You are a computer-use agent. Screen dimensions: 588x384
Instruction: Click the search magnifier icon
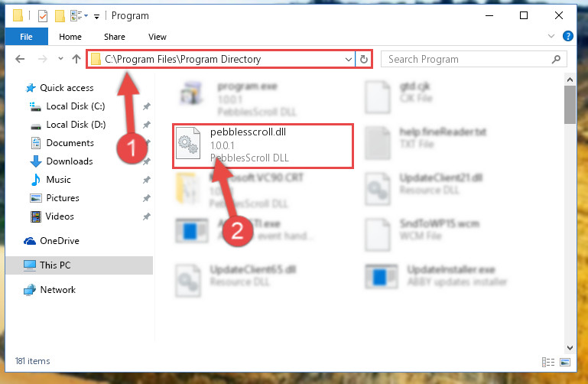pos(556,59)
